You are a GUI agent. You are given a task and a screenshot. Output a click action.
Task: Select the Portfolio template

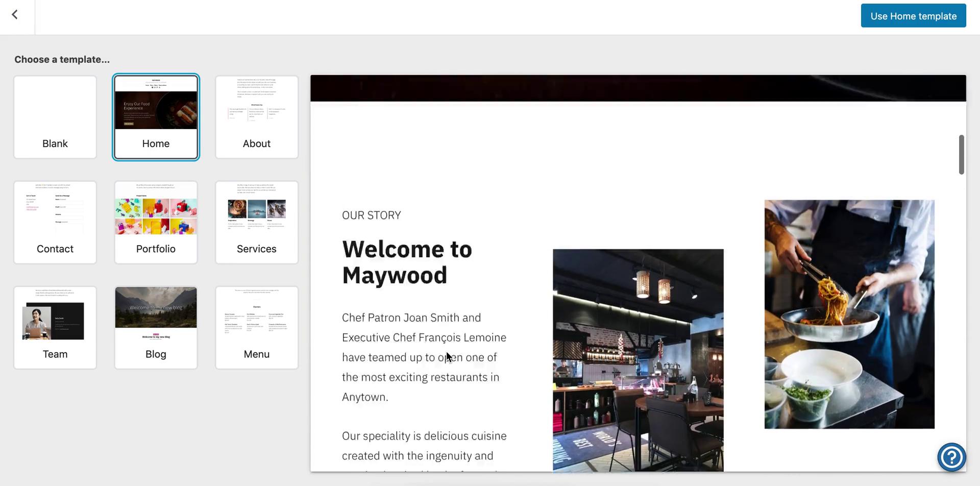156,222
